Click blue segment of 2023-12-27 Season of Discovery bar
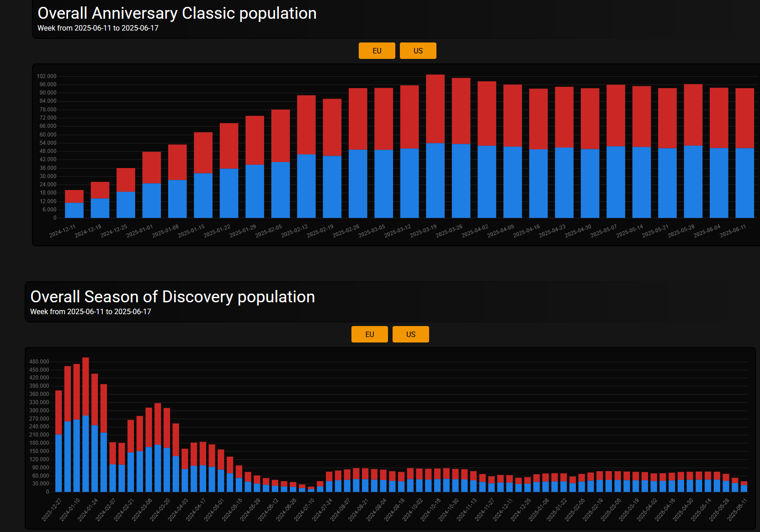The image size is (760, 532). click(x=58, y=463)
